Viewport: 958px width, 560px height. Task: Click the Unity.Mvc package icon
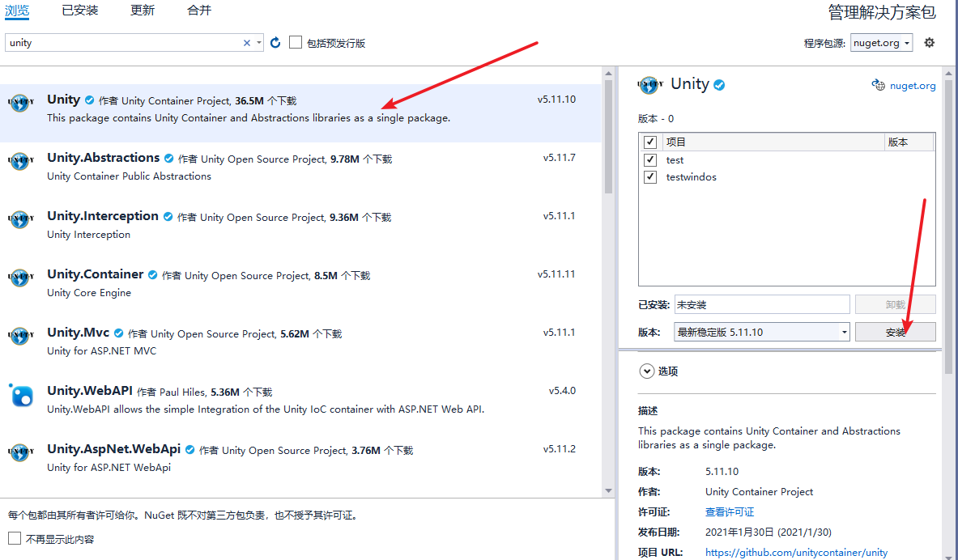click(20, 337)
